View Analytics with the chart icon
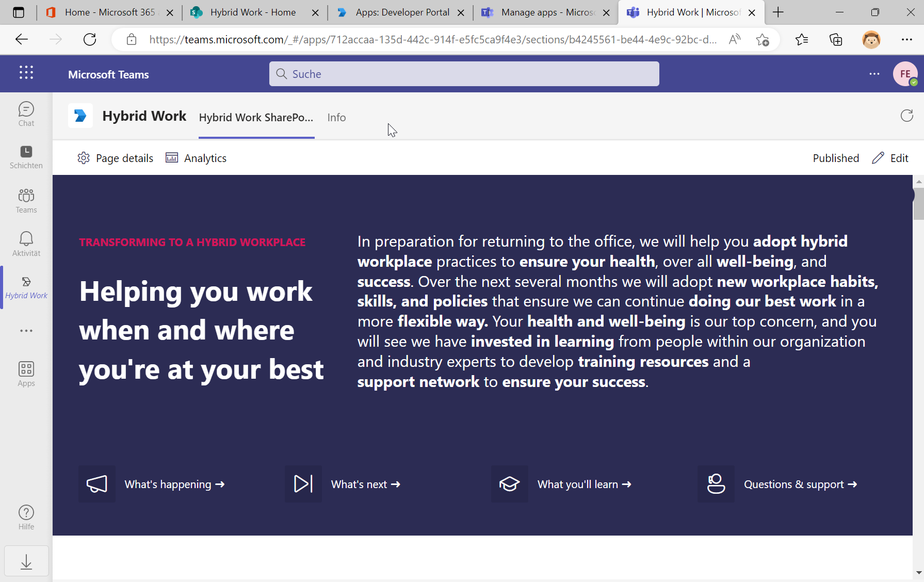The width and height of the screenshot is (924, 582). pyautogui.click(x=196, y=158)
